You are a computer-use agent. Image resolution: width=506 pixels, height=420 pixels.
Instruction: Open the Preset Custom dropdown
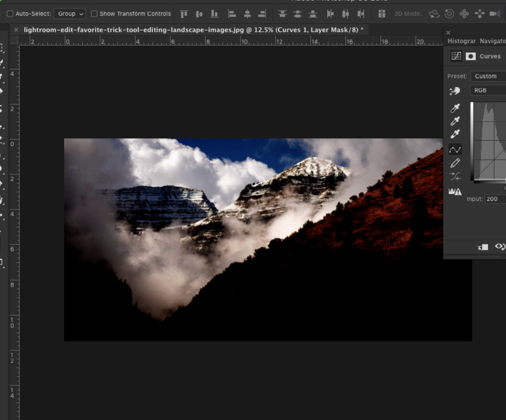488,76
